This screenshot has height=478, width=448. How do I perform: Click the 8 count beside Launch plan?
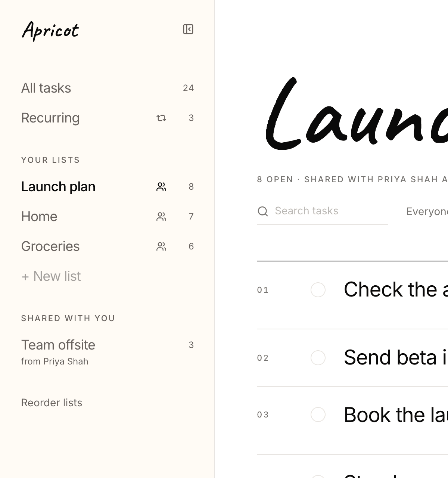[x=191, y=187]
